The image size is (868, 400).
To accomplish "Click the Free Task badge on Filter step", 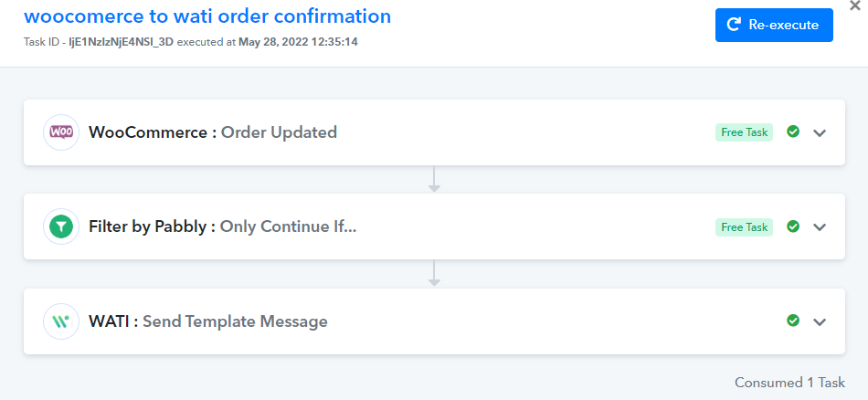I will 744,226.
